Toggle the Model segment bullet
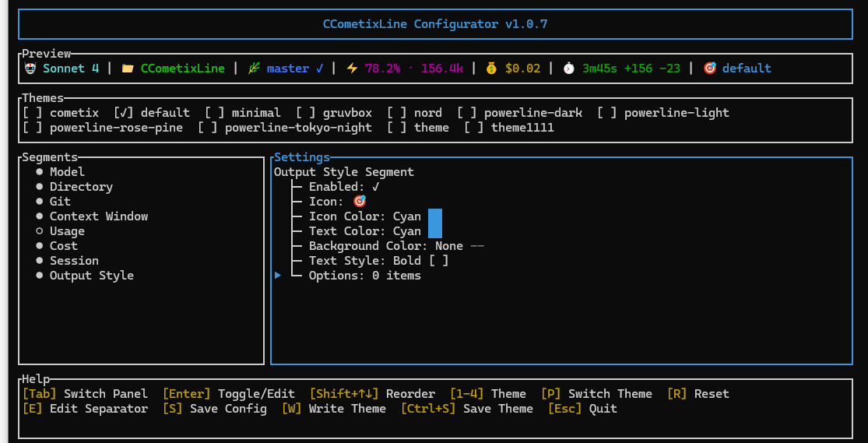Screen dimensions: 868x443 coord(39,172)
